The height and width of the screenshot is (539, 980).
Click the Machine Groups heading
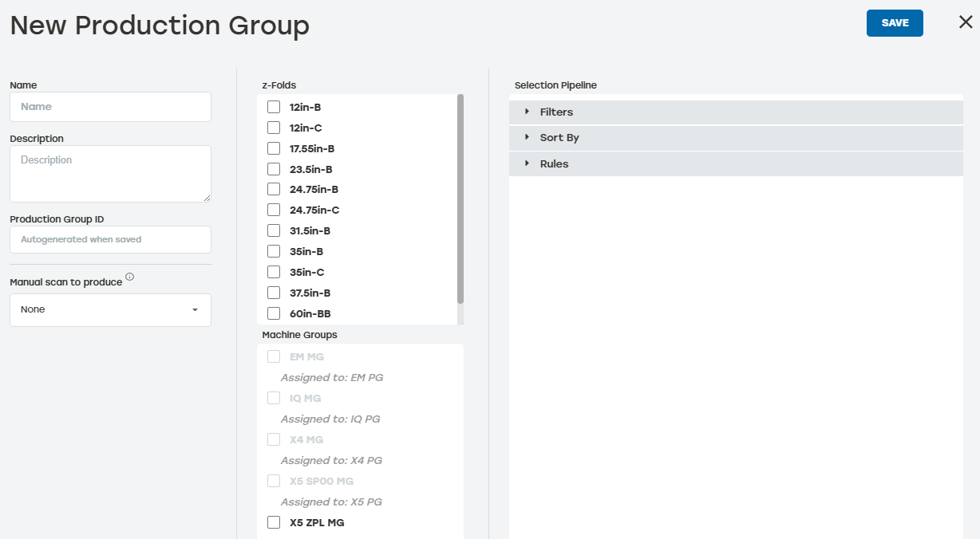coord(299,335)
